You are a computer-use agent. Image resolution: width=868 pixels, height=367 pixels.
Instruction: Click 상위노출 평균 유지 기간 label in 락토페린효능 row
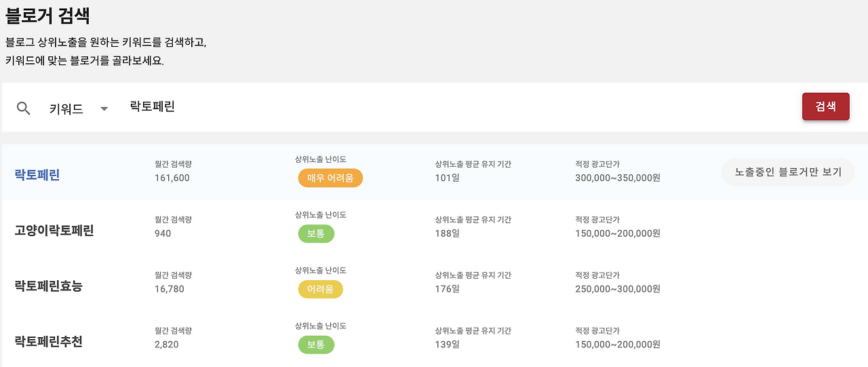tap(473, 275)
